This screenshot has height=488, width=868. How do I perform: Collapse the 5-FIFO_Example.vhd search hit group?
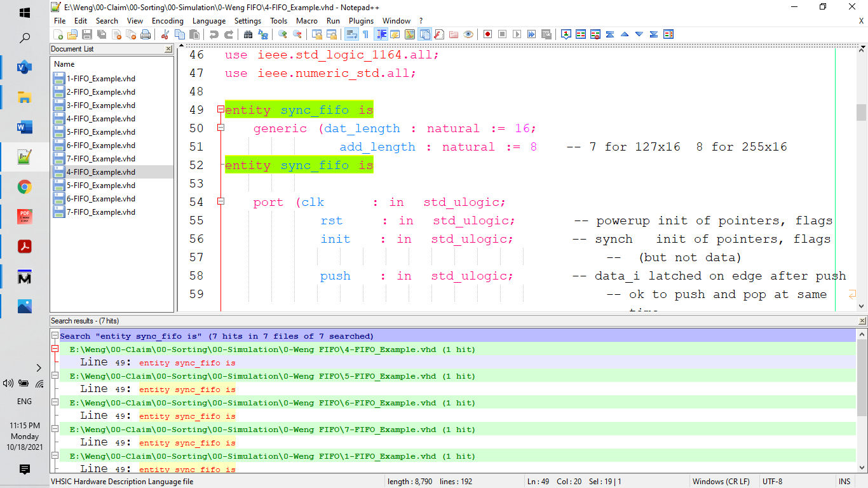55,376
